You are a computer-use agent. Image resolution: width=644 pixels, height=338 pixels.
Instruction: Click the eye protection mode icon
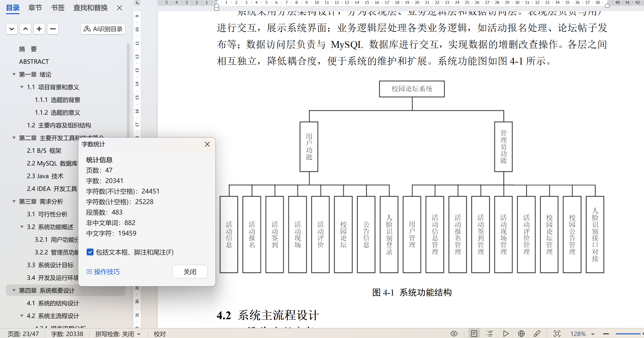(x=454, y=334)
